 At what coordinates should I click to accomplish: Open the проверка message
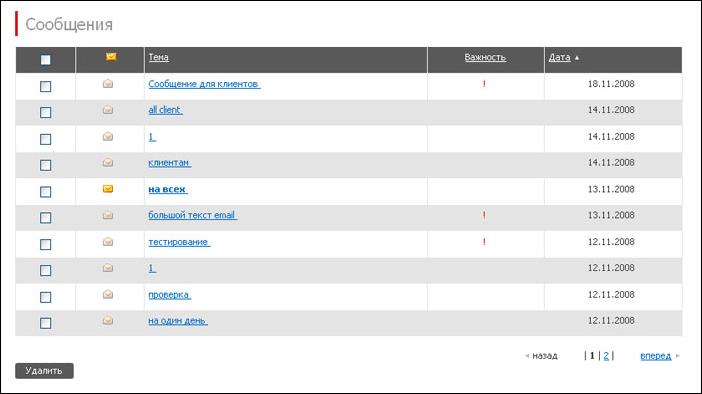click(170, 295)
